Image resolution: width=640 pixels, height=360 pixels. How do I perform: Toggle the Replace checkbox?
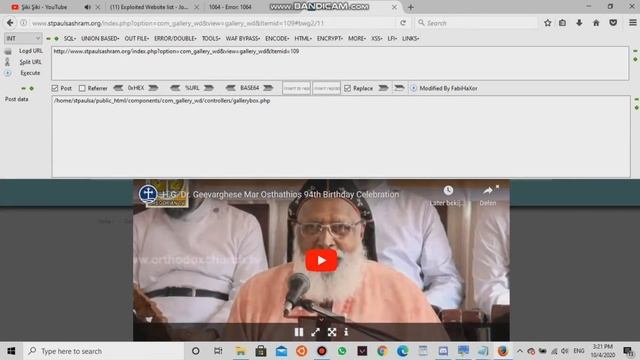347,88
